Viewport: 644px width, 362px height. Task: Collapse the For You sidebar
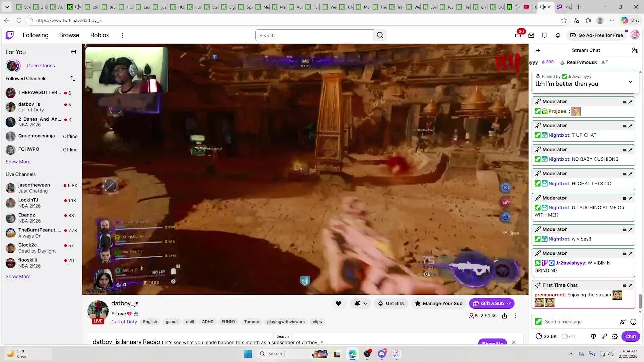point(73,52)
